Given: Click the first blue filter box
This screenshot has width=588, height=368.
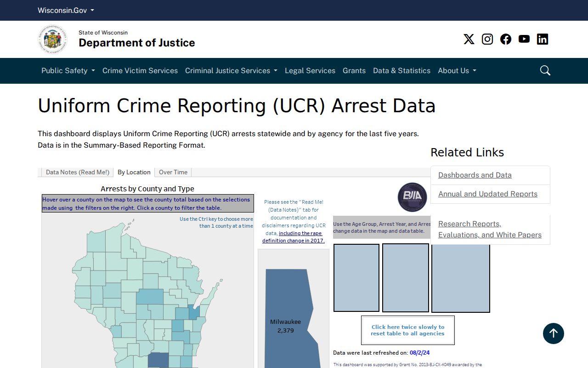Looking at the screenshot, I should [x=356, y=278].
